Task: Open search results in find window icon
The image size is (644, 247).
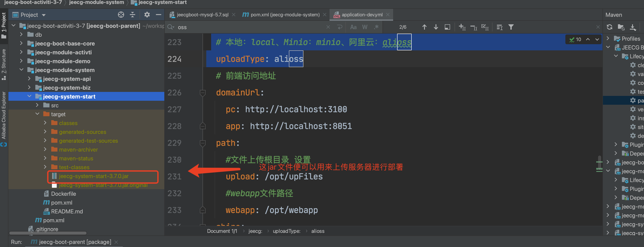Action: 447,27
